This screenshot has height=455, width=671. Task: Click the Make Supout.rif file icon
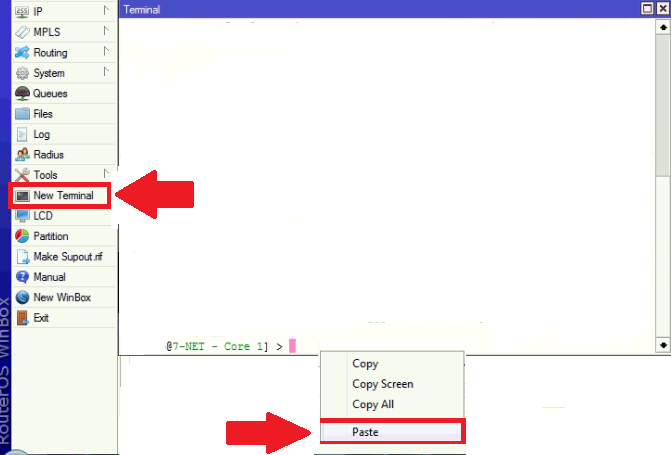coord(22,256)
